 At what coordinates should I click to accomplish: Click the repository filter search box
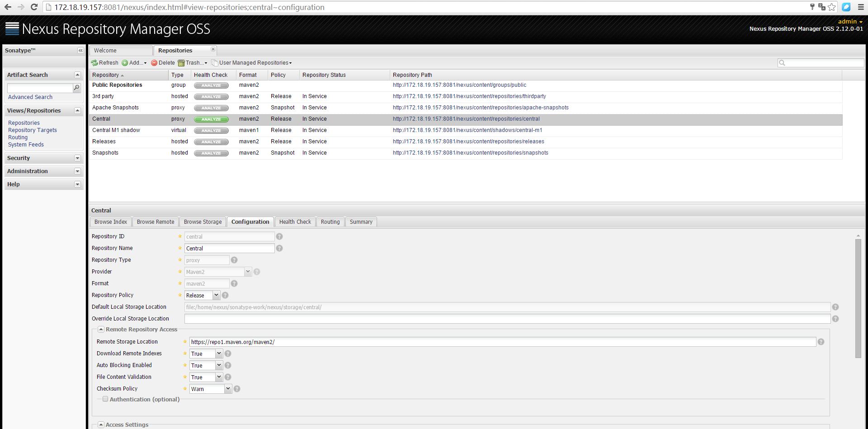pos(821,63)
